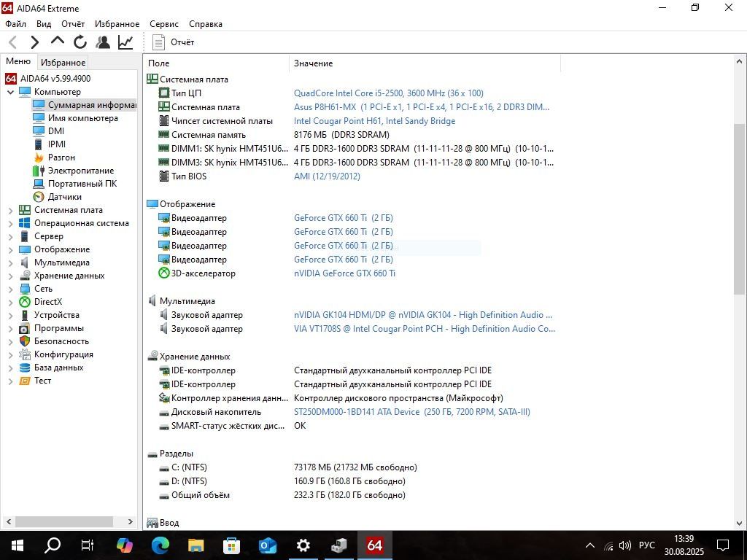Expand the Мультимедиа tree node

pyautogui.click(x=10, y=262)
